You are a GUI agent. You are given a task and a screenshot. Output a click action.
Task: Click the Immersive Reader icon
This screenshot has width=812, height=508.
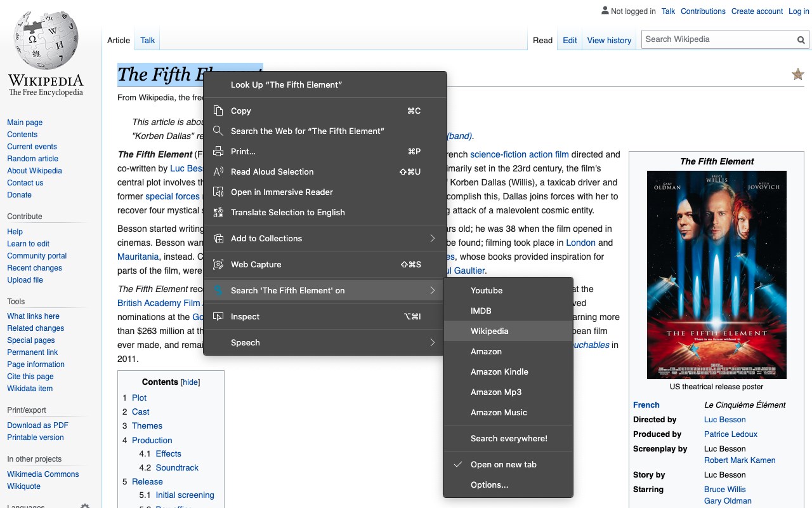click(x=218, y=192)
